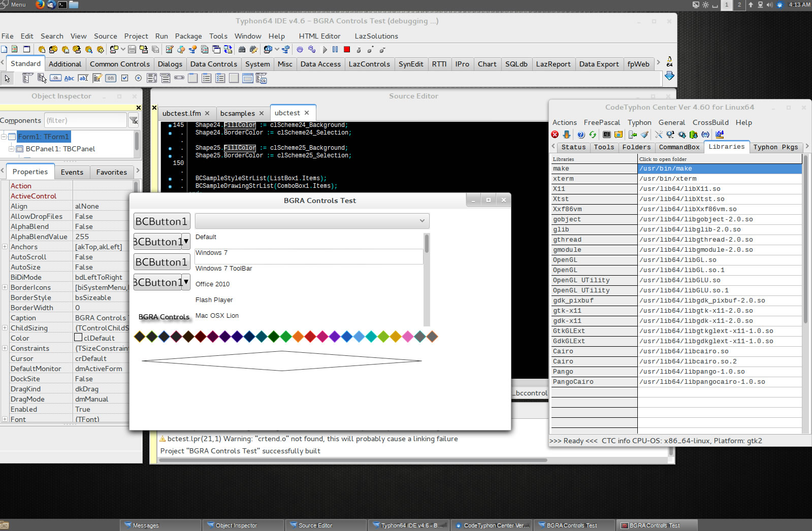Expand the BorderIcons property node
The height and width of the screenshot is (531, 812).
click(5, 287)
